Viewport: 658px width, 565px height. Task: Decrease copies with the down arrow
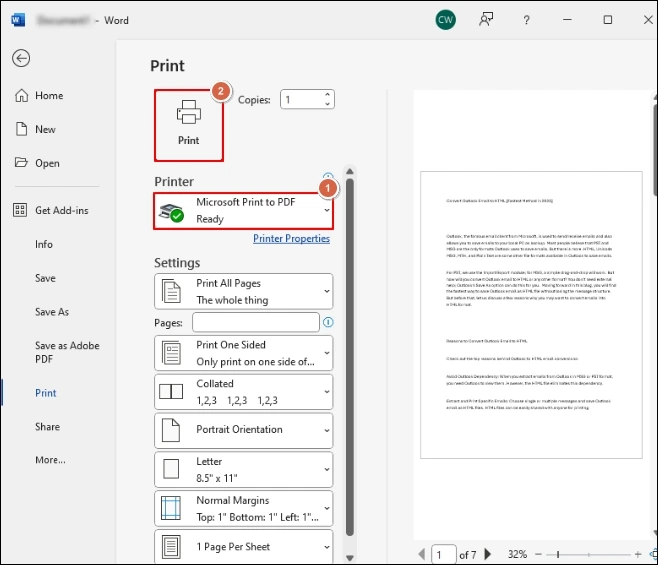327,104
